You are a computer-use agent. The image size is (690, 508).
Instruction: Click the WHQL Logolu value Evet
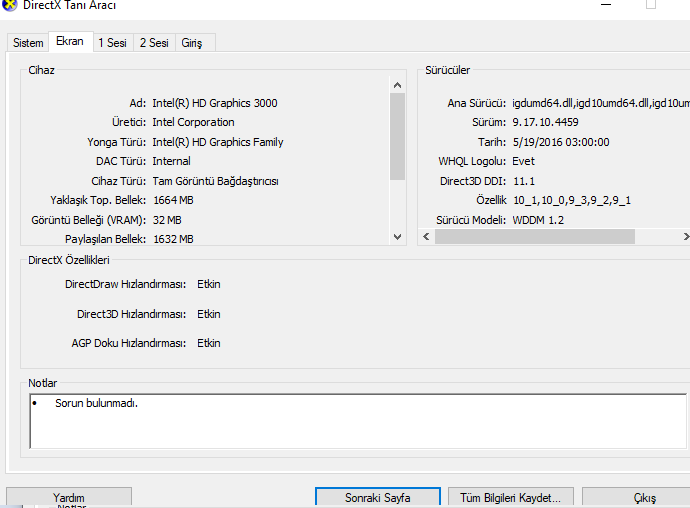524,161
